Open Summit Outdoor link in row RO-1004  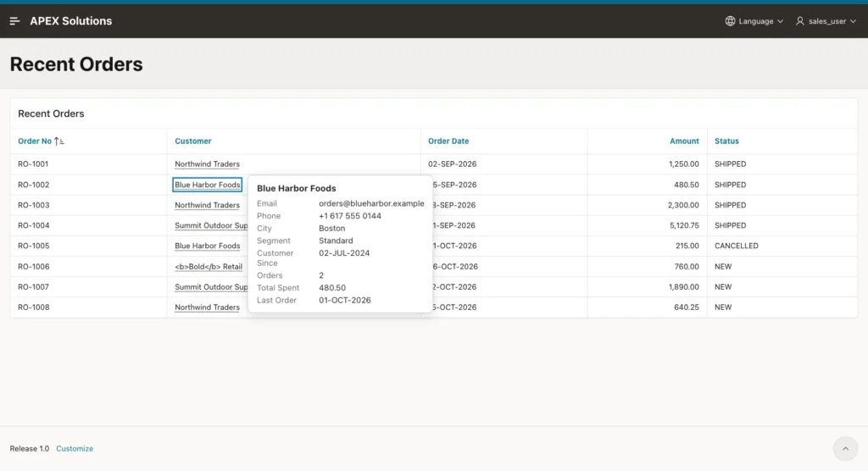click(211, 225)
